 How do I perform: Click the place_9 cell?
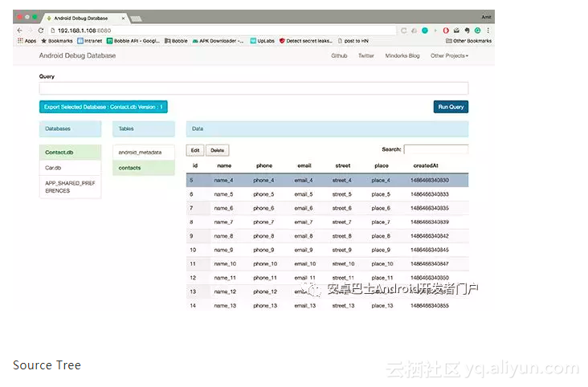click(381, 250)
